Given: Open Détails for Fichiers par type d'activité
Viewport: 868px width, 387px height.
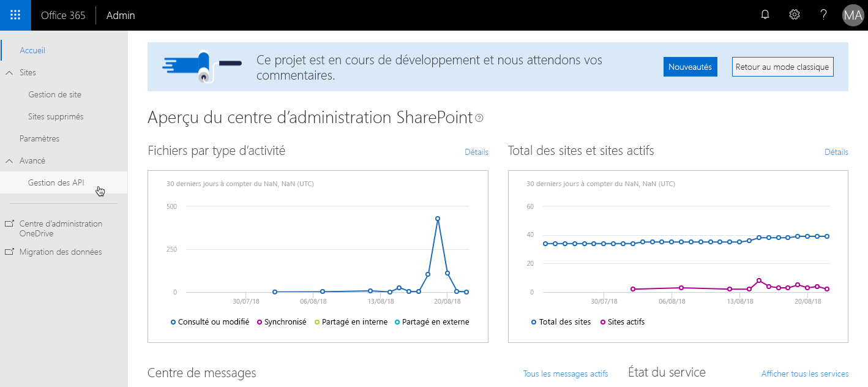Looking at the screenshot, I should (x=476, y=152).
